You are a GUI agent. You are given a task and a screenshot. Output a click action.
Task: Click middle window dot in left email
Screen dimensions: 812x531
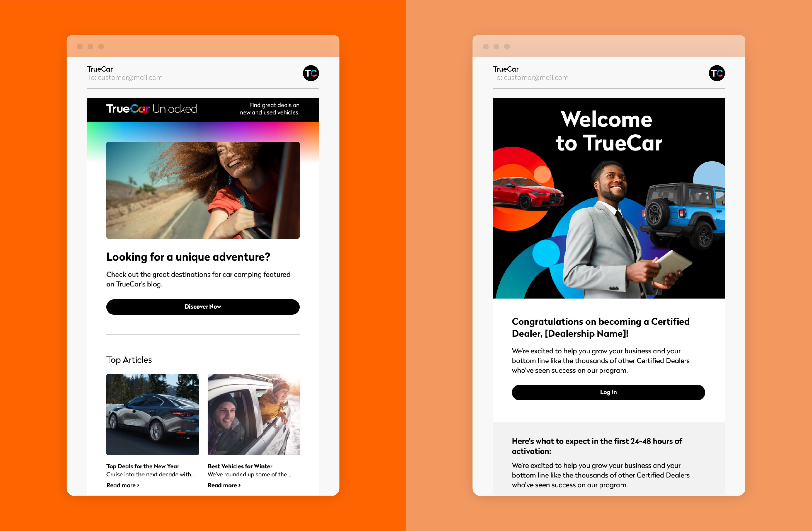[x=90, y=46]
